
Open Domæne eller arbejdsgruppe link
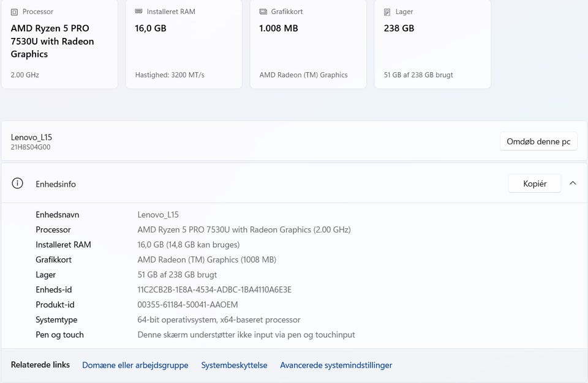pos(135,365)
